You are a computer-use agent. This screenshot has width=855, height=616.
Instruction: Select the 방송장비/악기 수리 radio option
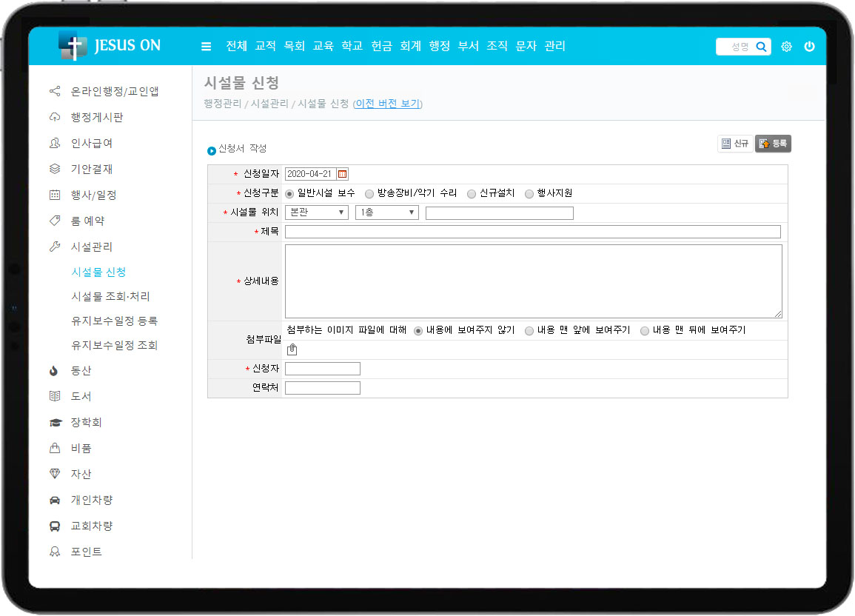[x=369, y=193]
